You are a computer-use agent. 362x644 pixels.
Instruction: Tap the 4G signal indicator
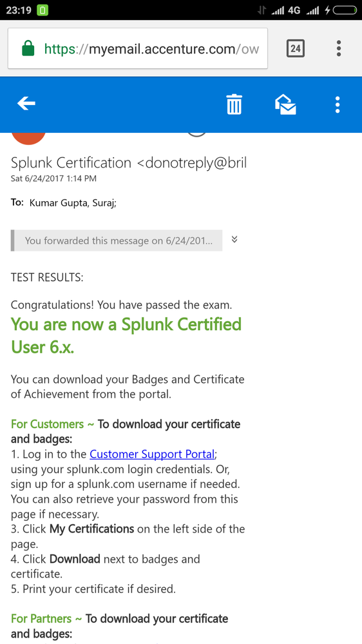click(294, 10)
